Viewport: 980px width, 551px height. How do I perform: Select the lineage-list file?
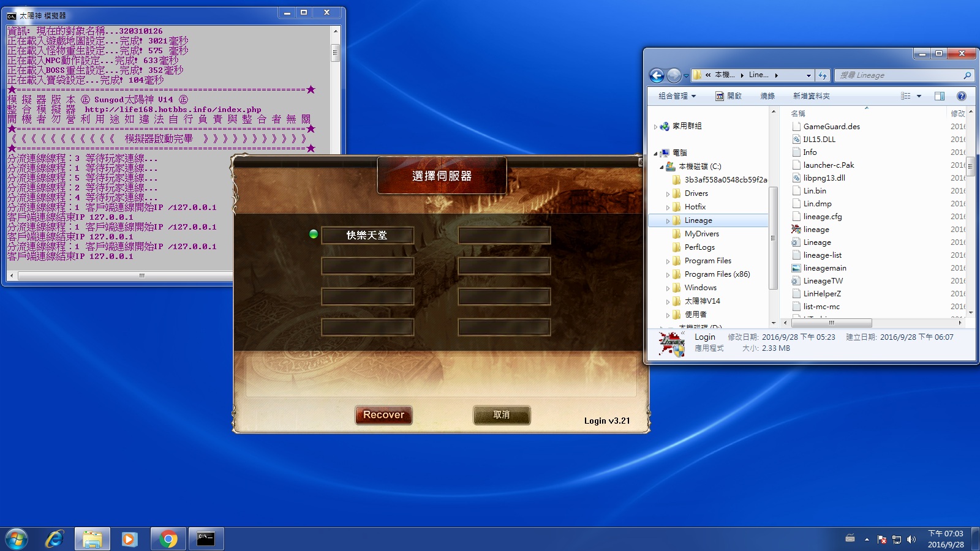click(822, 255)
